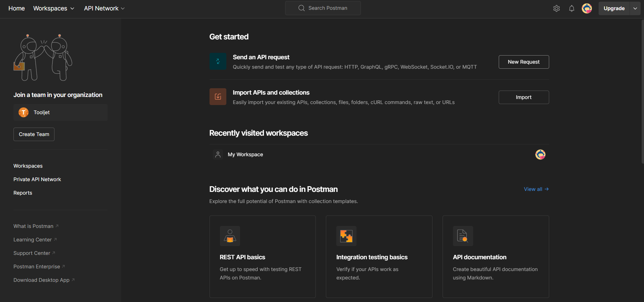Click the REST API basics template icon
Screen dimensions: 644x302
click(x=230, y=236)
